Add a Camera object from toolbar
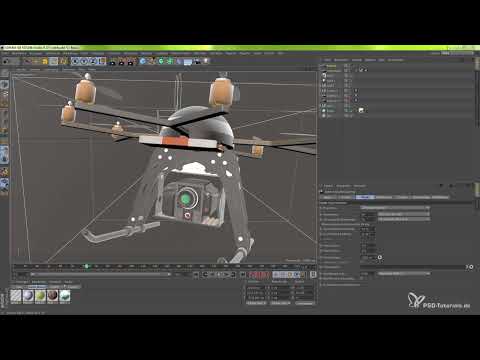The height and width of the screenshot is (360, 480). tap(197, 61)
